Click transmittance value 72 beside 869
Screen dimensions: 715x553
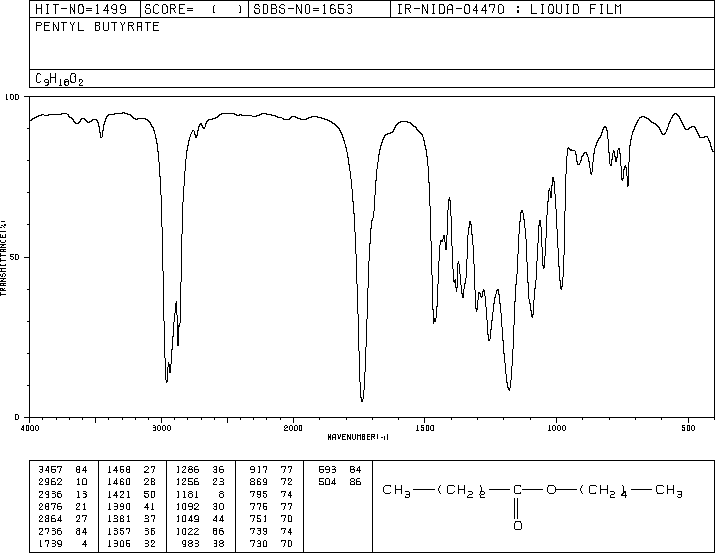click(x=287, y=482)
